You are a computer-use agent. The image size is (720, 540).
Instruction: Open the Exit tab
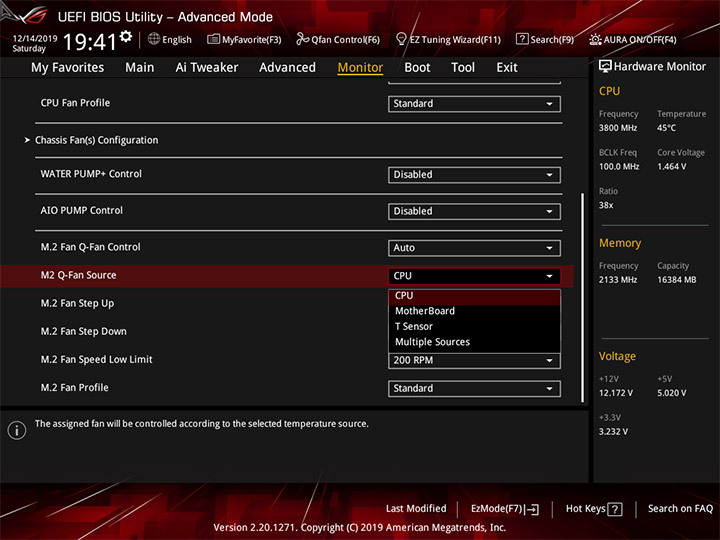[x=506, y=68]
